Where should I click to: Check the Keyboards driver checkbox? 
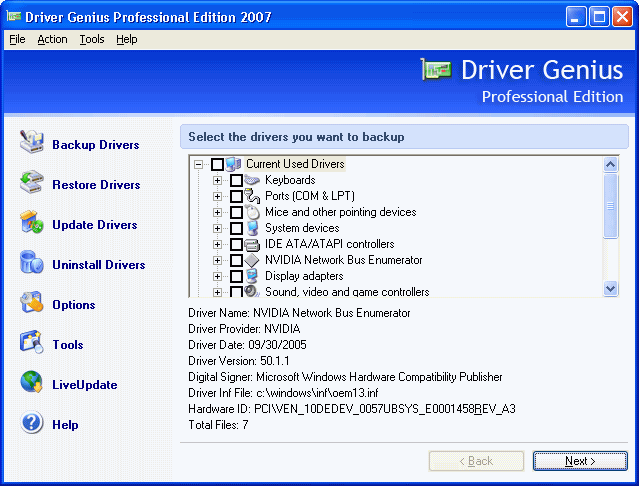[236, 181]
